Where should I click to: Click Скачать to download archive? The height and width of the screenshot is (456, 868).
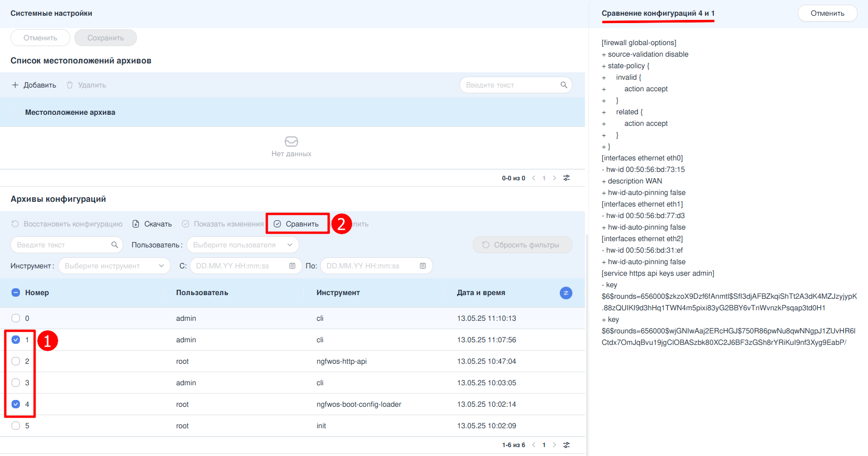(x=152, y=224)
